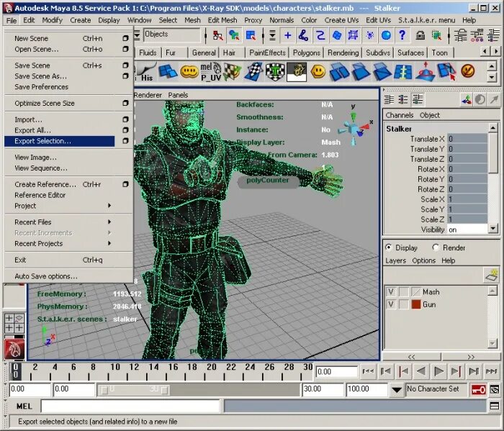Select by hierarchy mode icon
This screenshot has height=431, width=504.
(218, 35)
